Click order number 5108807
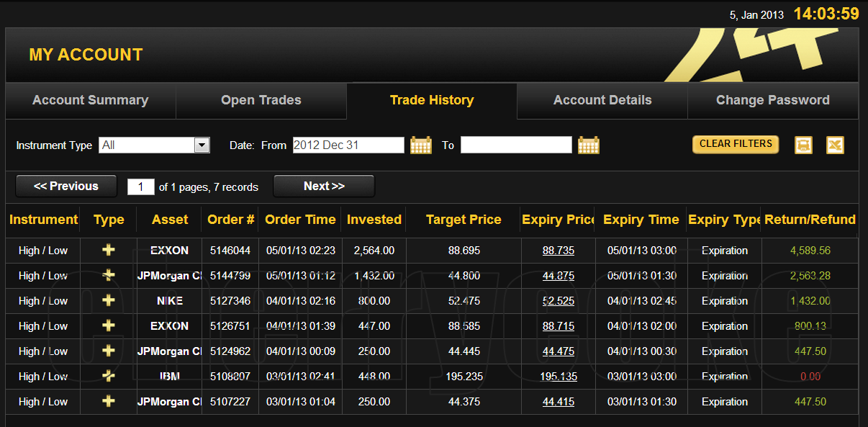This screenshot has height=427, width=868. 230,377
